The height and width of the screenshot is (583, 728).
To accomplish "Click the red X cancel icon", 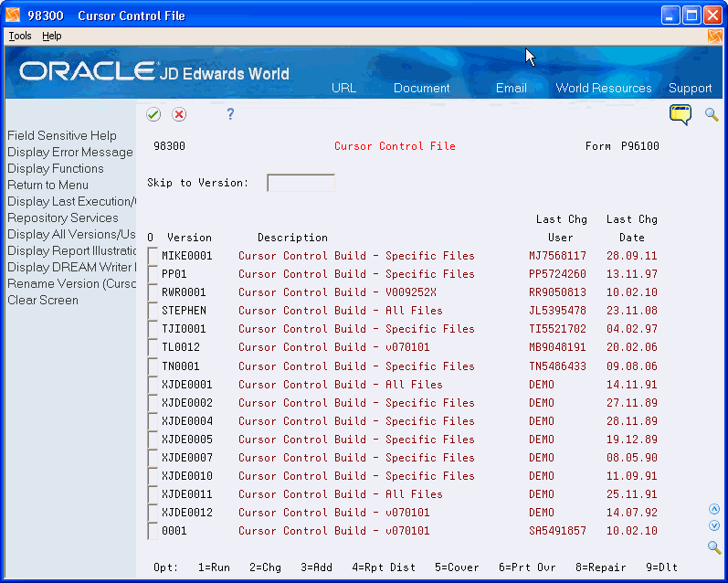I will pyautogui.click(x=179, y=114).
